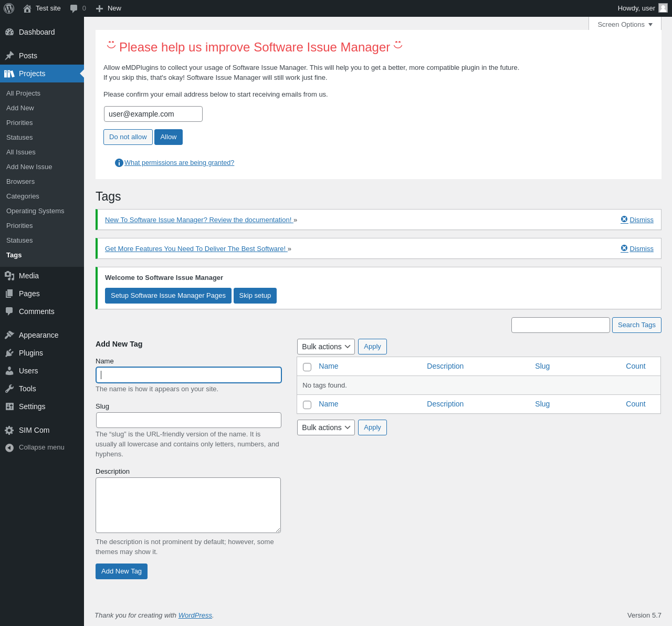
Task: Click the Tools wrench icon
Action: click(9, 389)
